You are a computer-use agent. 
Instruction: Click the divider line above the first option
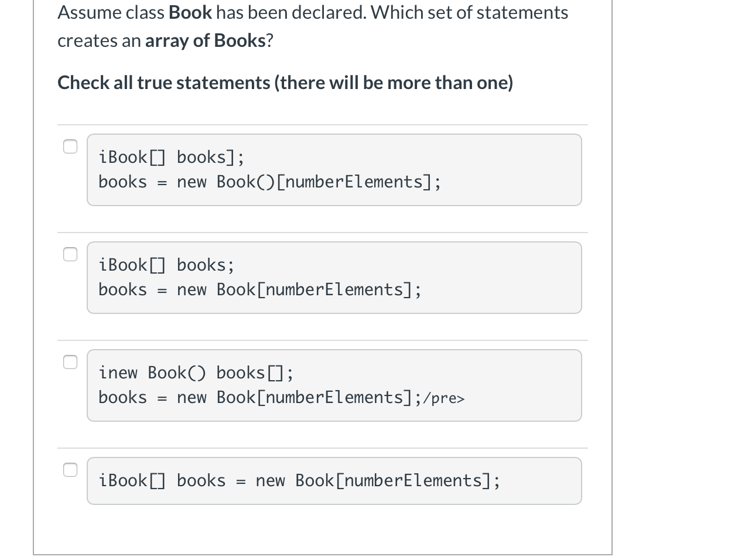[322, 124]
